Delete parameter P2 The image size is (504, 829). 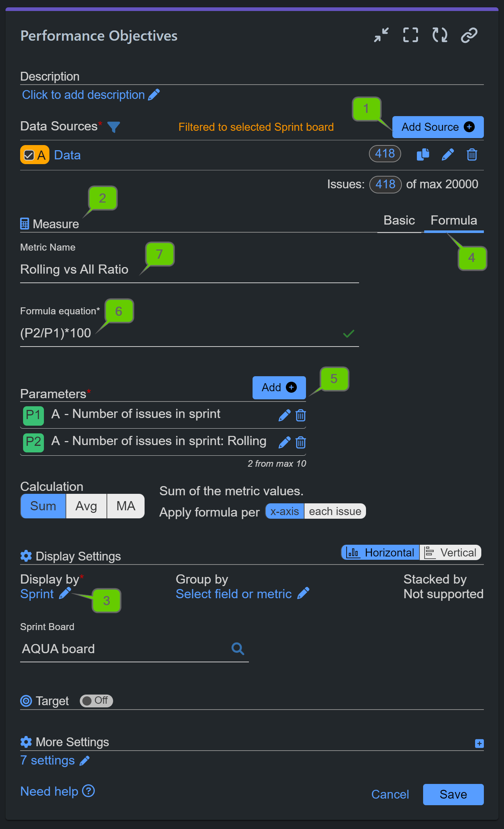tap(300, 442)
